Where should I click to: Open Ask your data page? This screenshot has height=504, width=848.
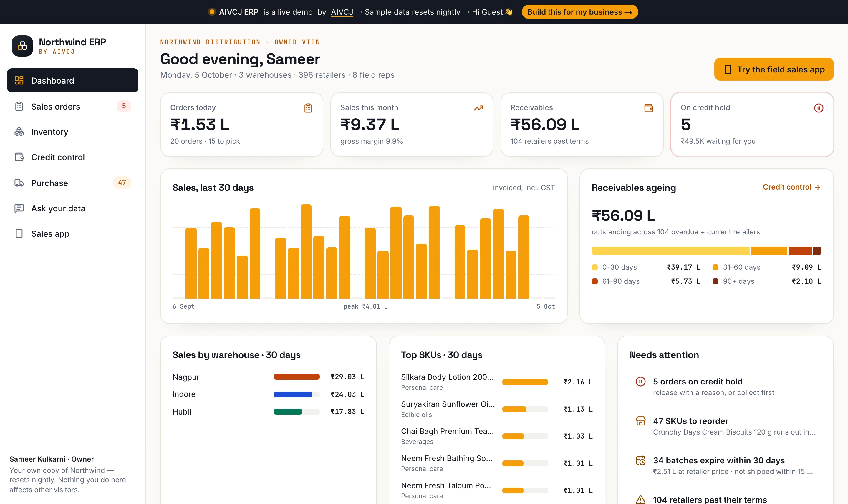tap(73, 208)
